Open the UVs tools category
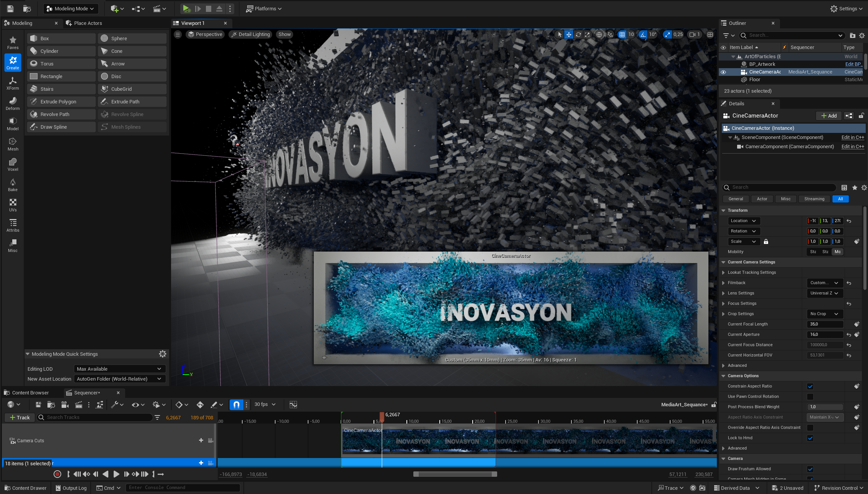The width and height of the screenshot is (868, 494). [13, 205]
